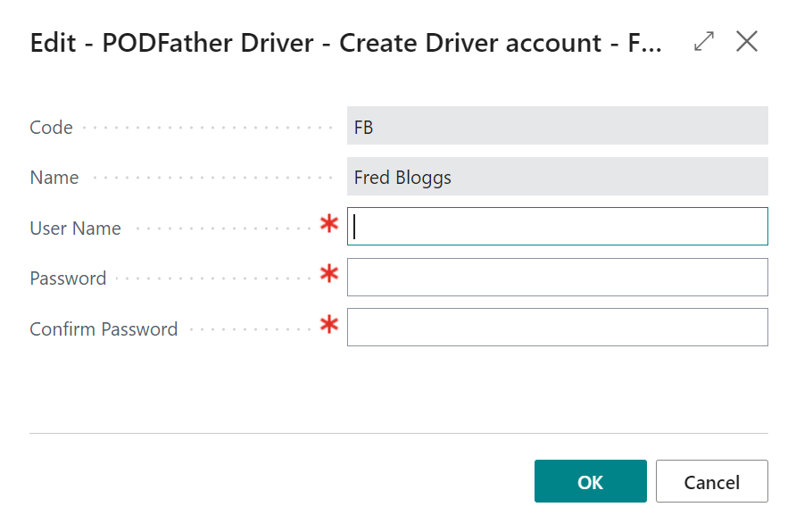Click the Confirm Password label
The width and height of the screenshot is (796, 532).
pos(104,329)
